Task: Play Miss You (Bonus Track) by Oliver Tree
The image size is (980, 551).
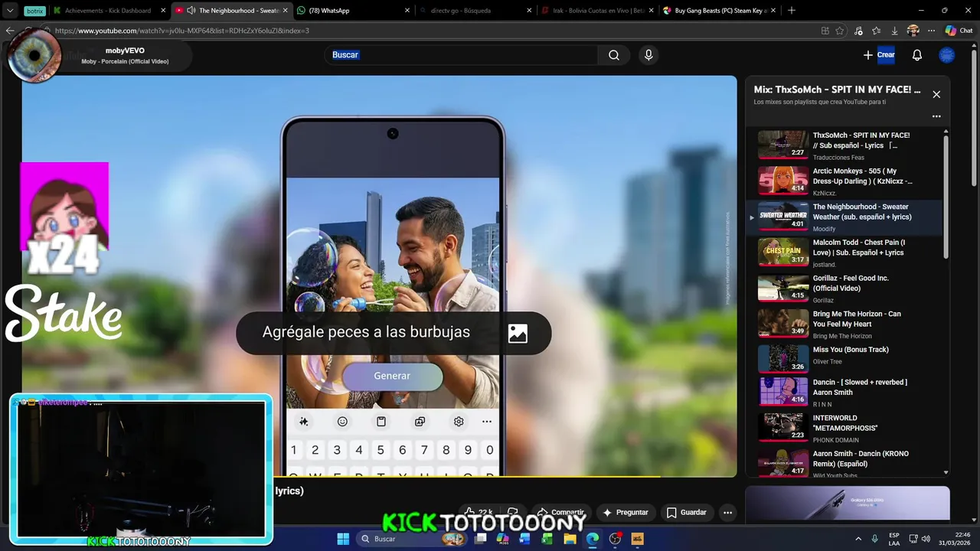Action: (846, 360)
